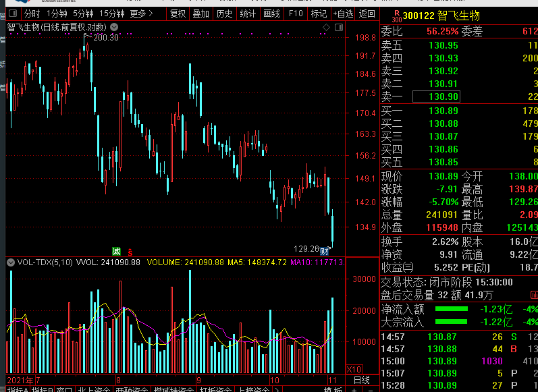Viewport: 538px width, 392px height.
Task: Click the boxed 卖一 price 130.90
Action: point(436,96)
